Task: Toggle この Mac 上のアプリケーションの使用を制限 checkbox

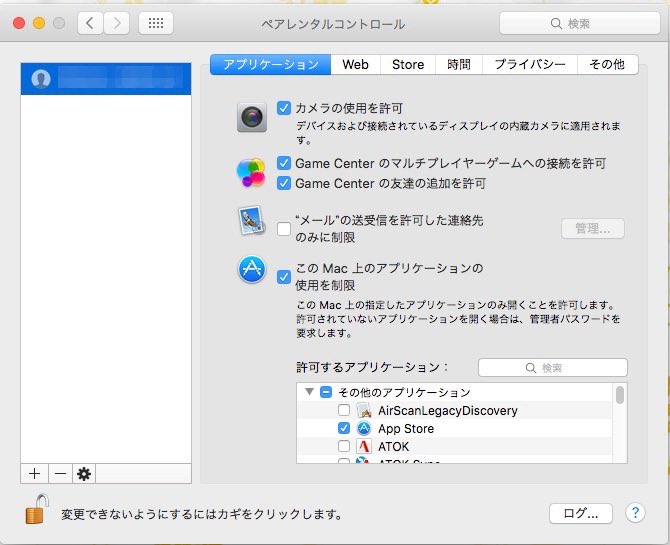Action: pyautogui.click(x=284, y=277)
